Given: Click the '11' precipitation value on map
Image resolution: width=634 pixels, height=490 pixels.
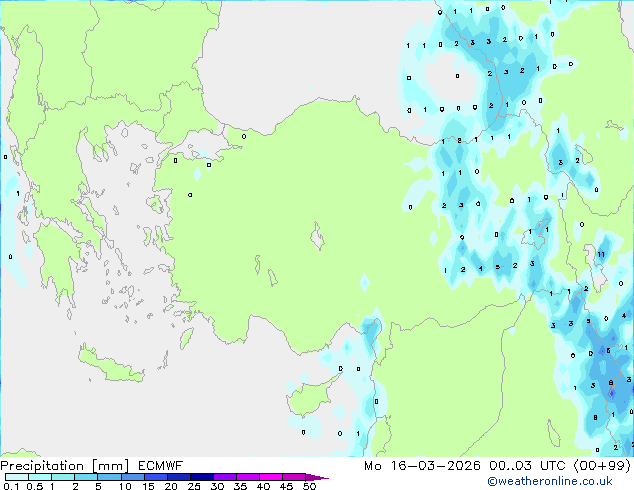Looking at the screenshot, I should 601,254.
